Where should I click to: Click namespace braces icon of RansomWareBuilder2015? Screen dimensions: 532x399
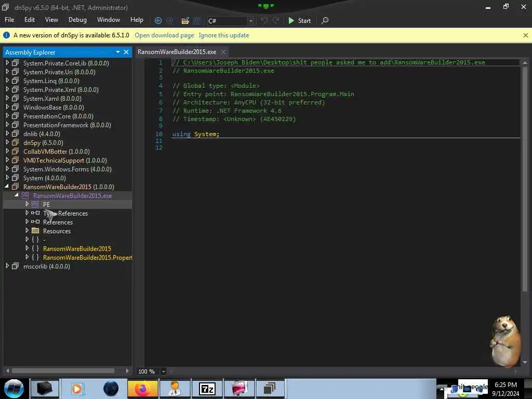tap(35, 248)
